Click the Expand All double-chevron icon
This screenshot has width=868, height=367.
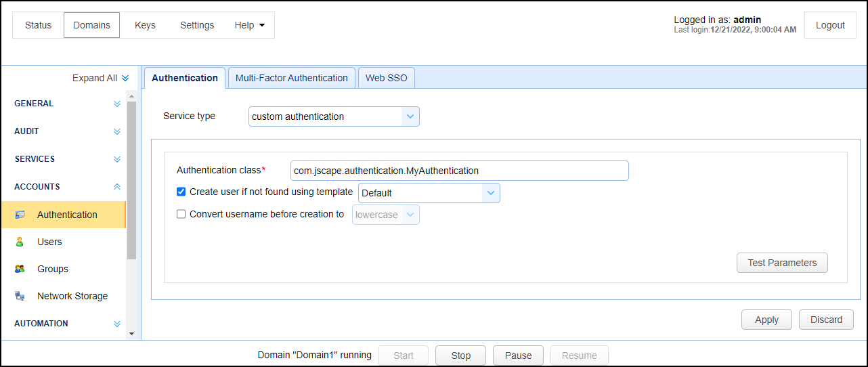[x=125, y=79]
